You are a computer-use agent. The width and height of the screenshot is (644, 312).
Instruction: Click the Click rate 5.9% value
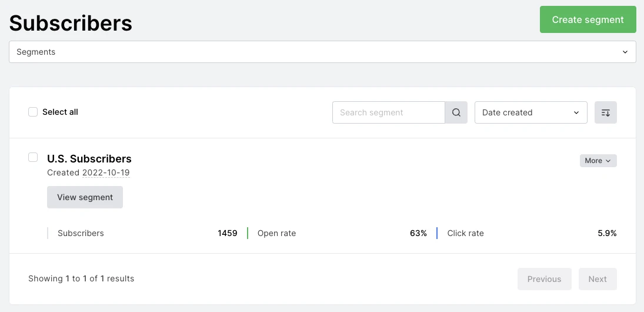pos(607,233)
